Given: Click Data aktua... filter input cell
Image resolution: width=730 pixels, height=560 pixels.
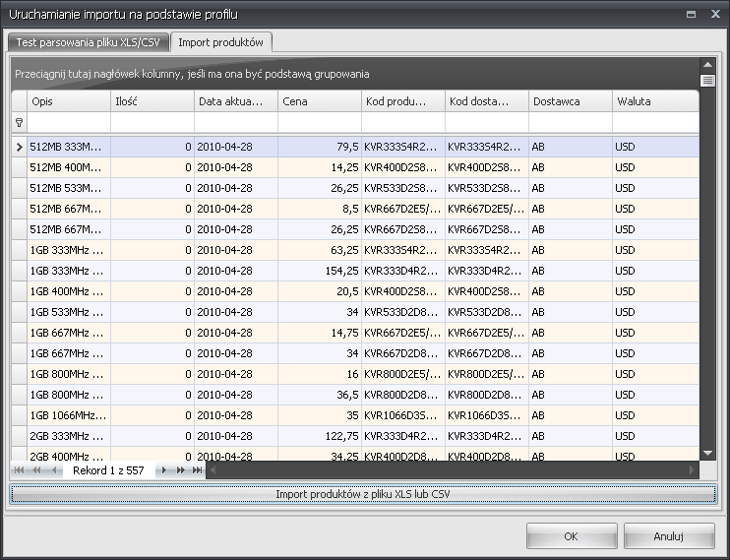Looking at the screenshot, I should click(x=236, y=122).
